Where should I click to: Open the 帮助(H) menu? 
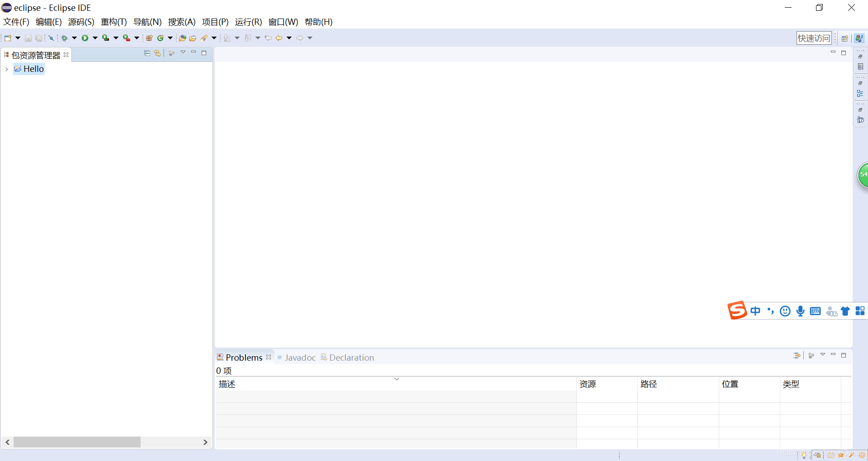pos(318,22)
